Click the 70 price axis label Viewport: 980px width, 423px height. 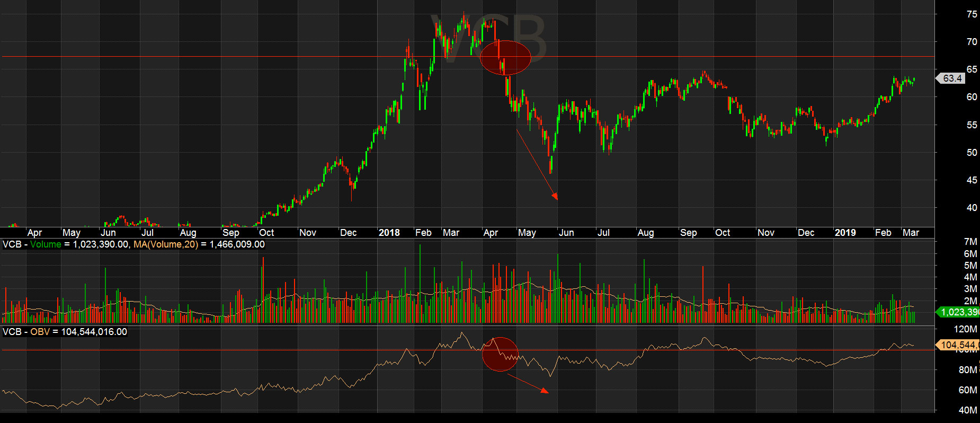click(972, 42)
